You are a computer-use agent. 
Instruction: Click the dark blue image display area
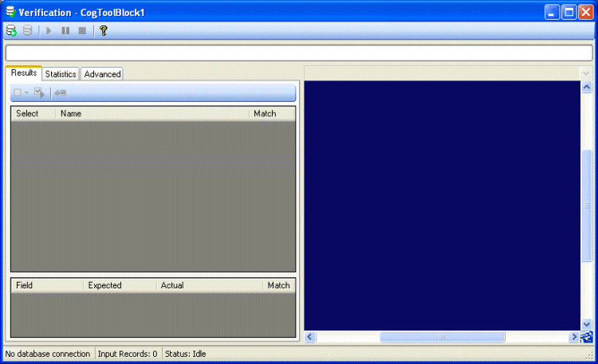pyautogui.click(x=442, y=205)
